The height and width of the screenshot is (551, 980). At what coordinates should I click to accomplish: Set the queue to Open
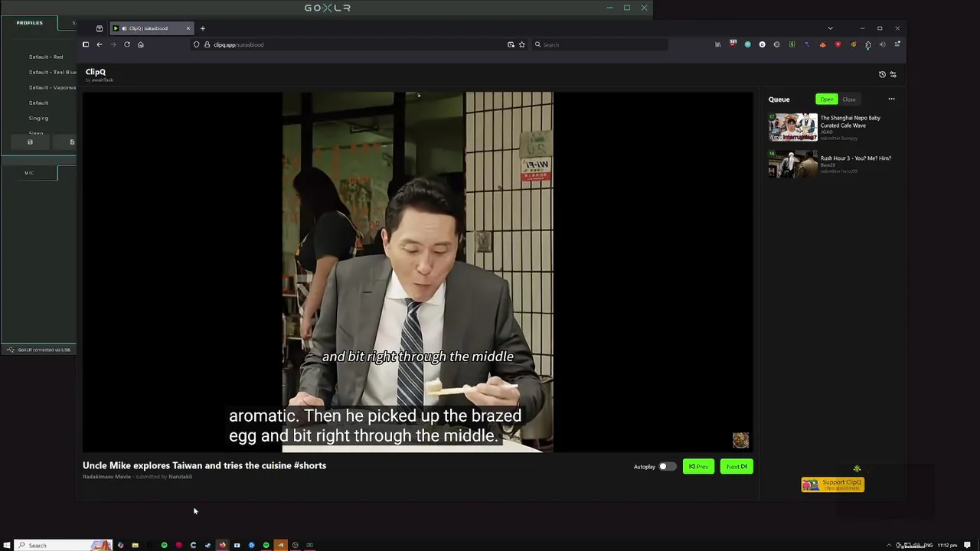coord(827,99)
